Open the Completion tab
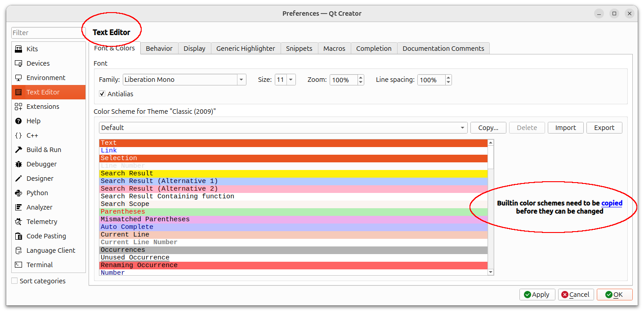Screen dimensions: 644x313 click(374, 49)
